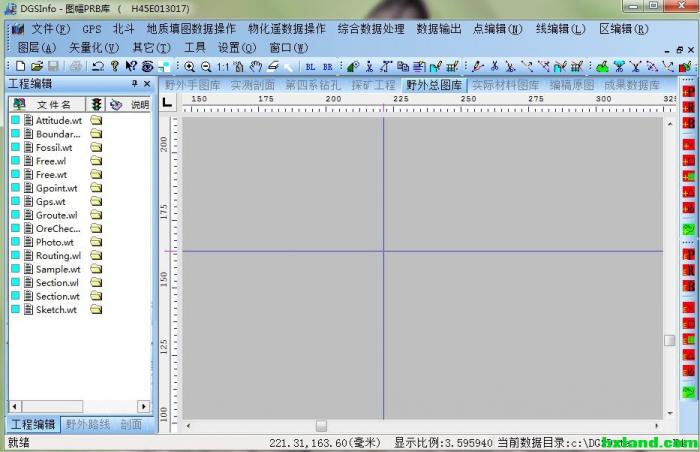Select the Zoom In magnifier tool

click(189, 66)
